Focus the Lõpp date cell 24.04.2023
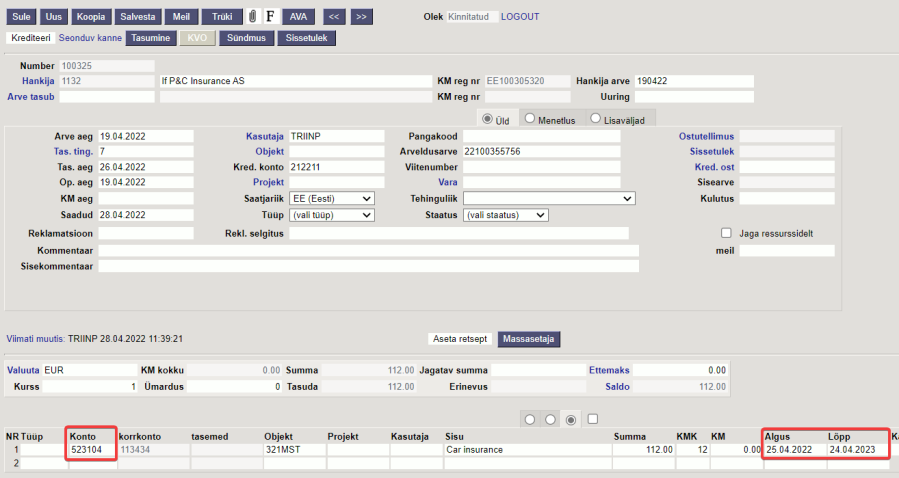 click(858, 450)
